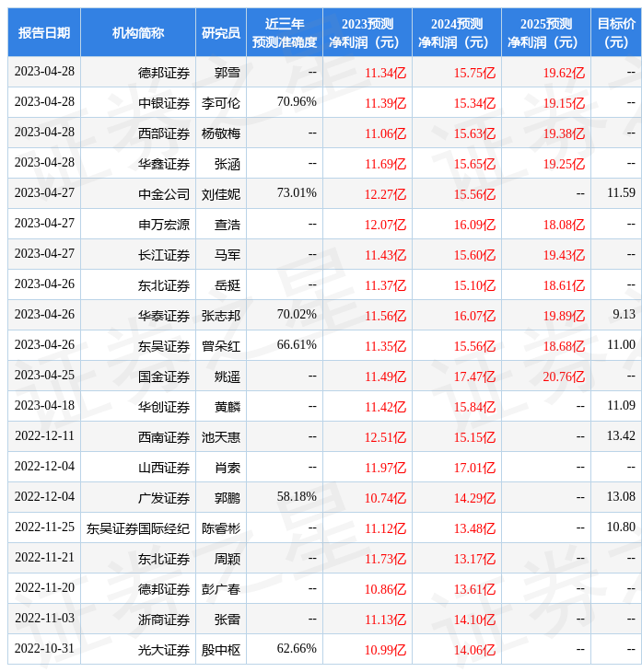This screenshot has height=672, width=642.
Task: Click the 研究员 column header
Action: [x=221, y=32]
